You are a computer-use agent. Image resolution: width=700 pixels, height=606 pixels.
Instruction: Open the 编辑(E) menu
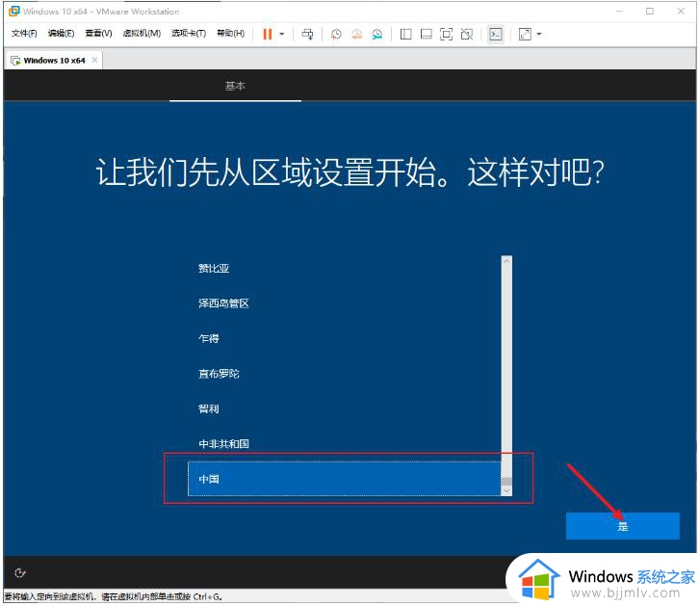pyautogui.click(x=62, y=34)
